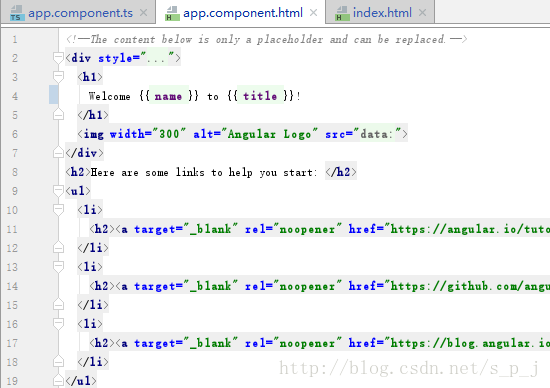Collapse the ul block on line 9

58,190
